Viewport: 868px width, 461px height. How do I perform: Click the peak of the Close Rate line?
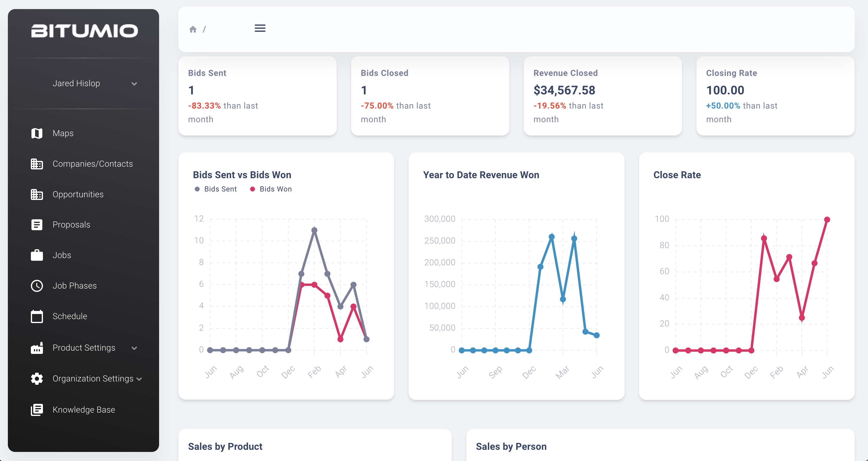click(x=827, y=219)
